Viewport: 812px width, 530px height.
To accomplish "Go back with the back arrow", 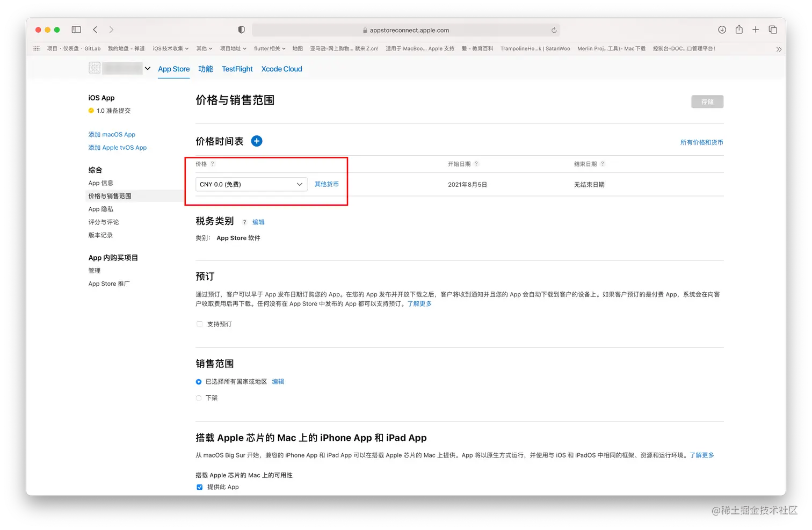I will point(95,30).
